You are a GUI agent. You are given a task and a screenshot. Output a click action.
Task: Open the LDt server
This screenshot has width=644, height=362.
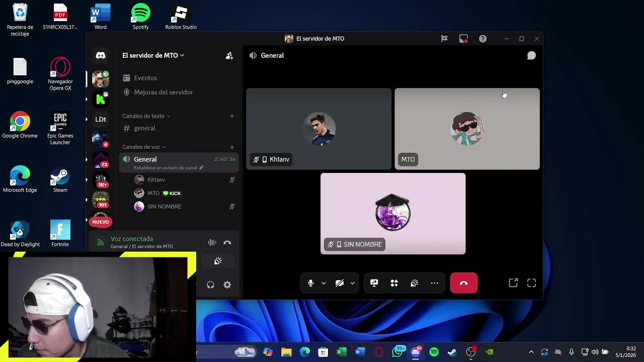101,119
